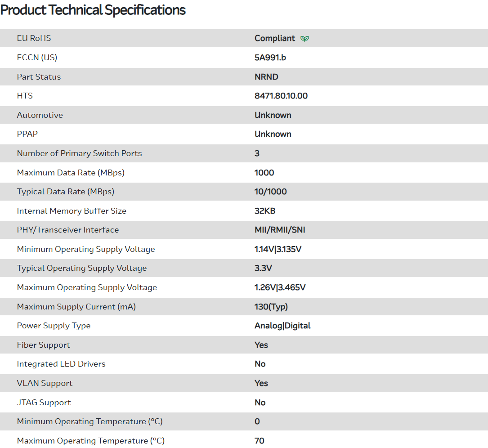Click the ECCN value 5A991.b
Image resolution: width=488 pixels, height=448 pixels.
pyautogui.click(x=270, y=58)
